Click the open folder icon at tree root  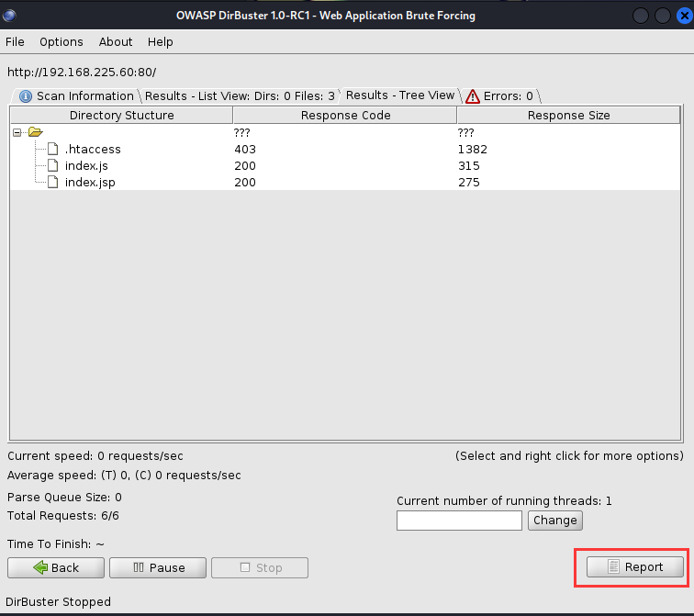36,132
